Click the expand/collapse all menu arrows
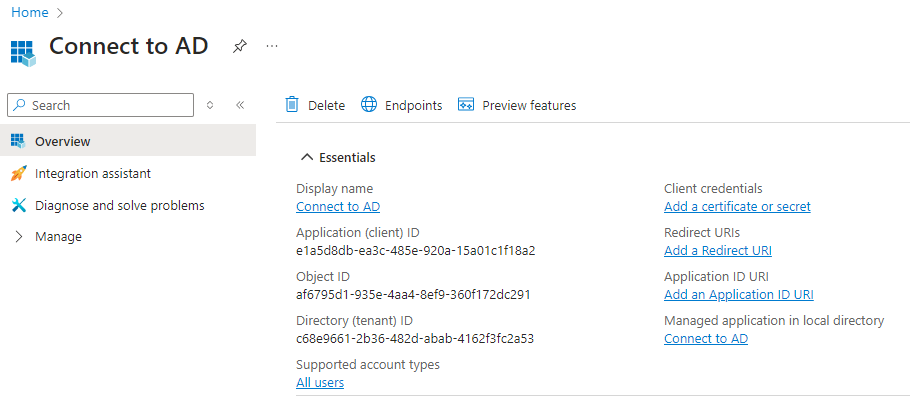Image resolution: width=910 pixels, height=409 pixels. [x=210, y=105]
